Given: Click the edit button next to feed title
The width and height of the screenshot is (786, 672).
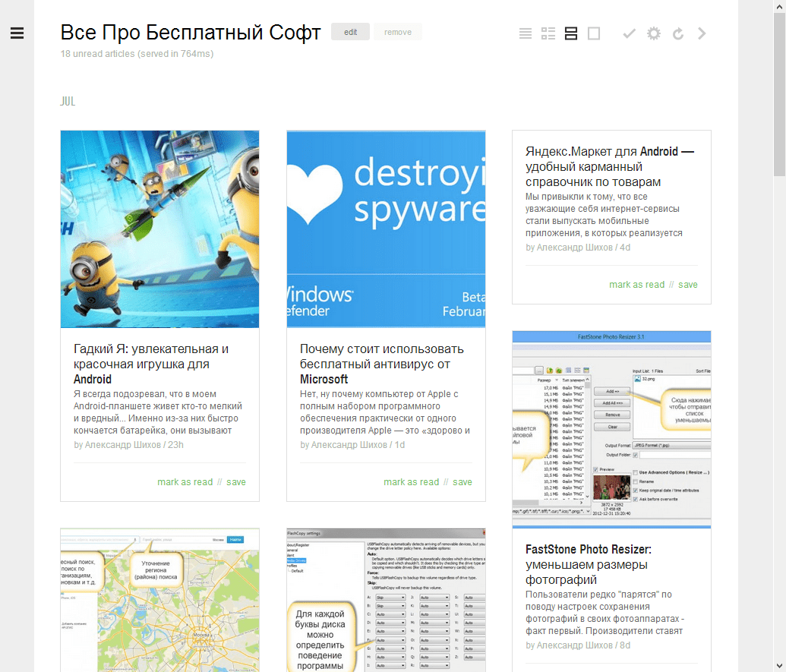Looking at the screenshot, I should click(350, 32).
